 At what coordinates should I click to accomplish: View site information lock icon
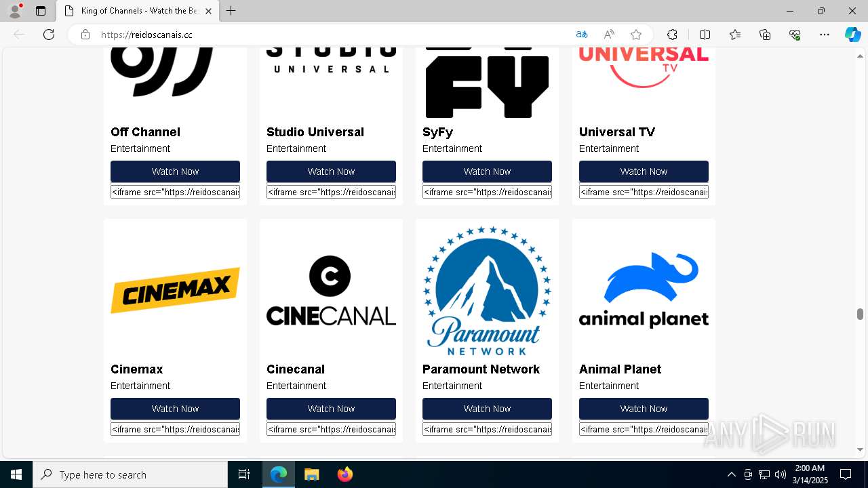[85, 35]
